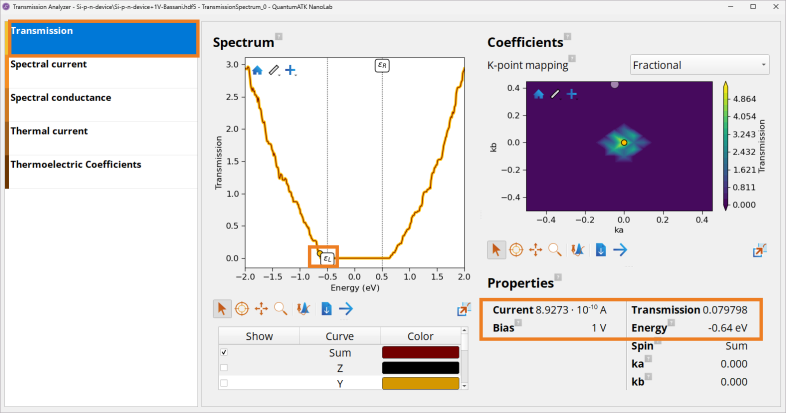
Task: Select the pan arrows tool under Coefficients plot
Action: (535, 250)
